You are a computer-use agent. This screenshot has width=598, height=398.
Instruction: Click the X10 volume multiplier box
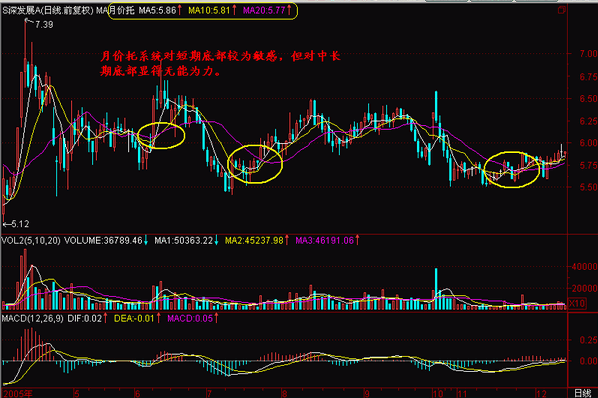tap(577, 304)
